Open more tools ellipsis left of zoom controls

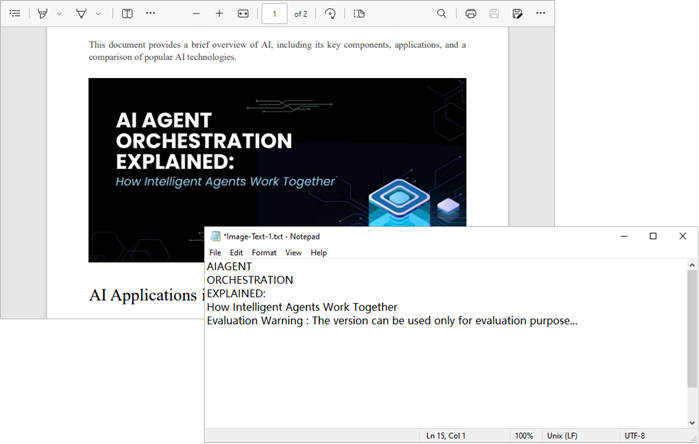[151, 13]
